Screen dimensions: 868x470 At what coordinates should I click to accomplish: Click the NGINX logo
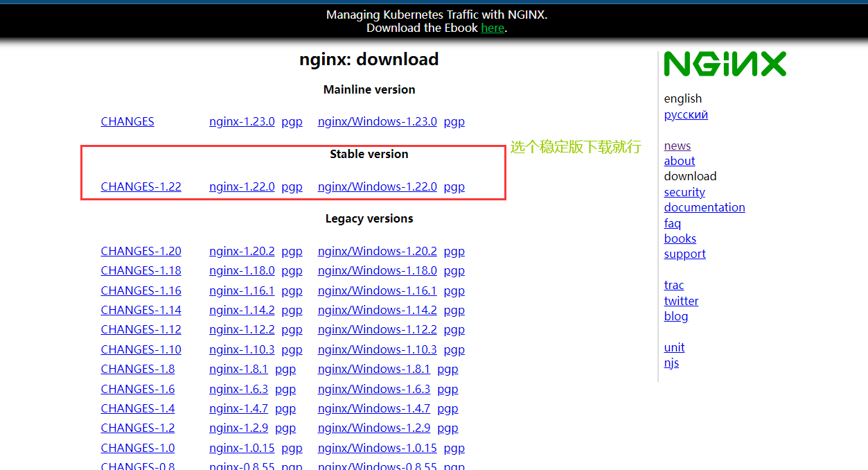pyautogui.click(x=725, y=64)
